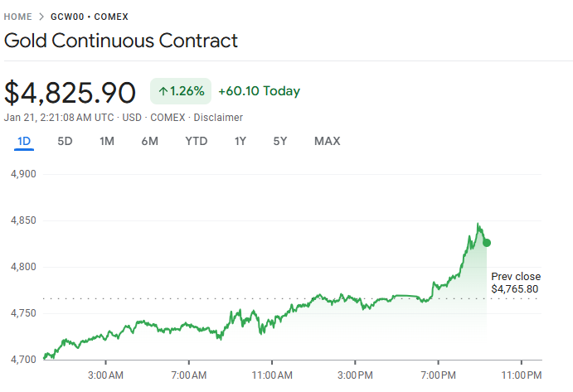Open the Disclaimer link
The width and height of the screenshot is (573, 392).
(218, 118)
